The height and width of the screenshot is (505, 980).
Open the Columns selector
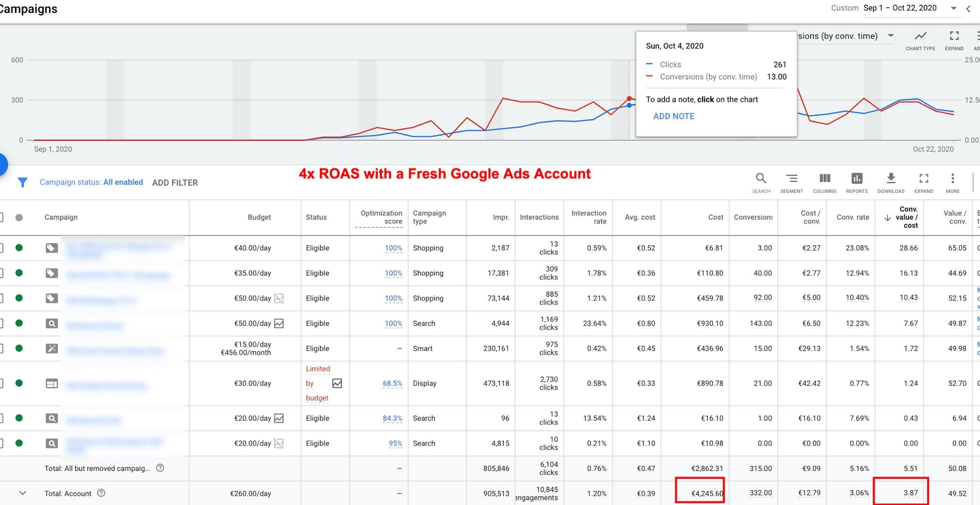pyautogui.click(x=824, y=182)
